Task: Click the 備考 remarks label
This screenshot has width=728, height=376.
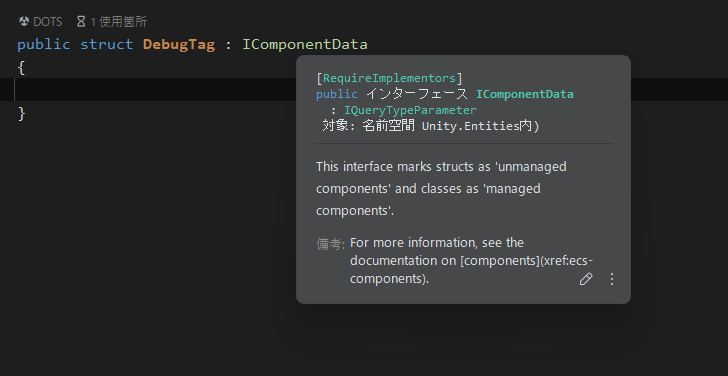Action: 330,244
